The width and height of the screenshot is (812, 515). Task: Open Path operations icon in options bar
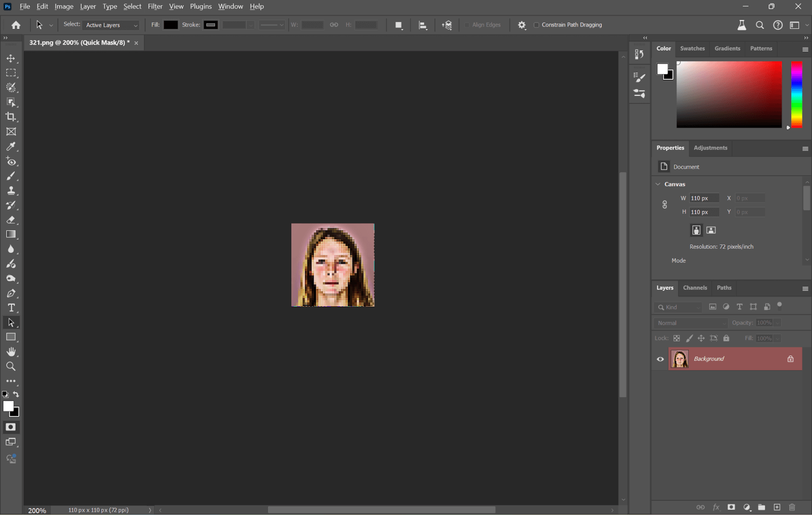point(399,25)
